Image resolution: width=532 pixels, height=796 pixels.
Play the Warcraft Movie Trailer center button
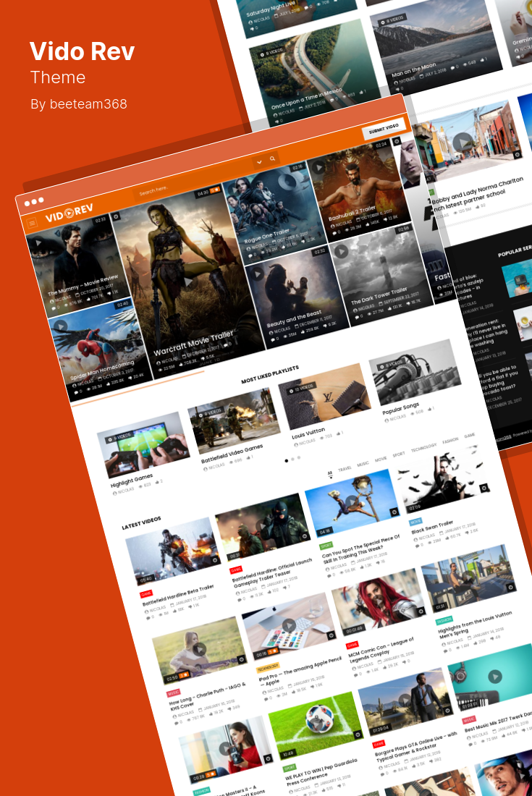188,281
